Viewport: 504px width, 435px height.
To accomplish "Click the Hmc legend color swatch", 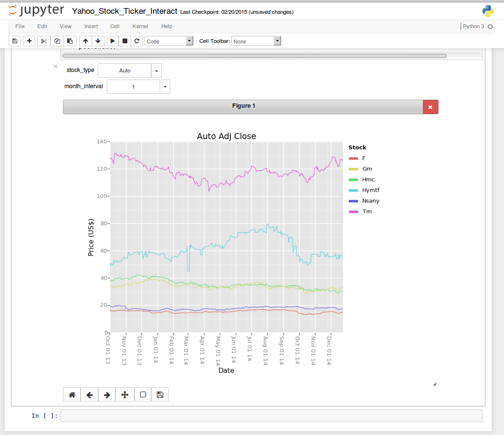I will [x=353, y=180].
